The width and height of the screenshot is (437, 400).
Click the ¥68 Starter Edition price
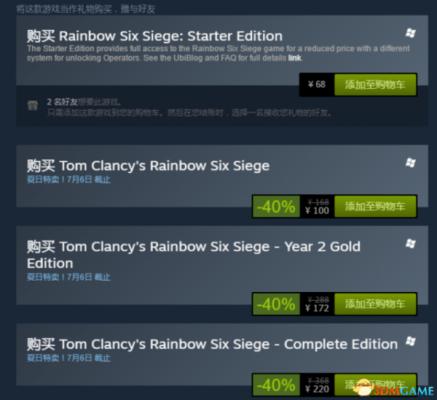(x=317, y=84)
